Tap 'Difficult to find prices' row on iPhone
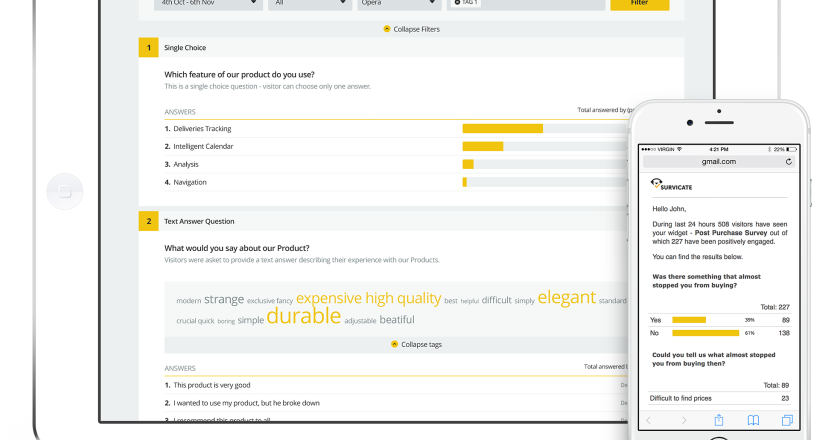The image size is (840, 440). coord(719,398)
